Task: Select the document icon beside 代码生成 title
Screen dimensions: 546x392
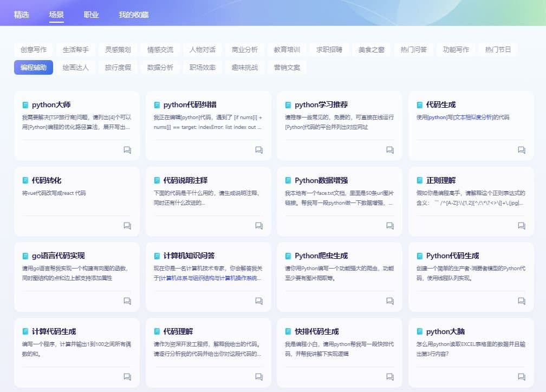Action: pyautogui.click(x=420, y=105)
